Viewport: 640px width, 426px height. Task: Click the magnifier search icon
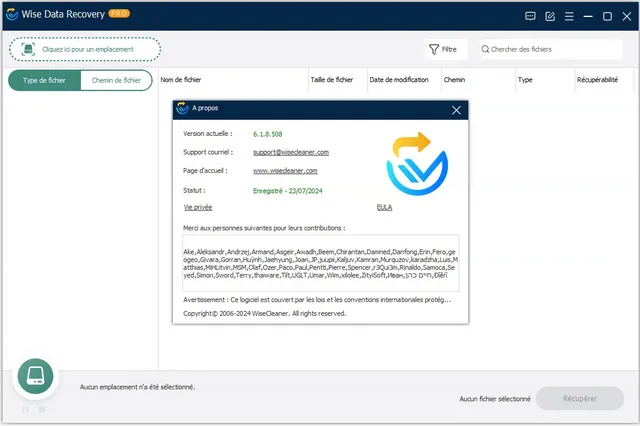[485, 49]
